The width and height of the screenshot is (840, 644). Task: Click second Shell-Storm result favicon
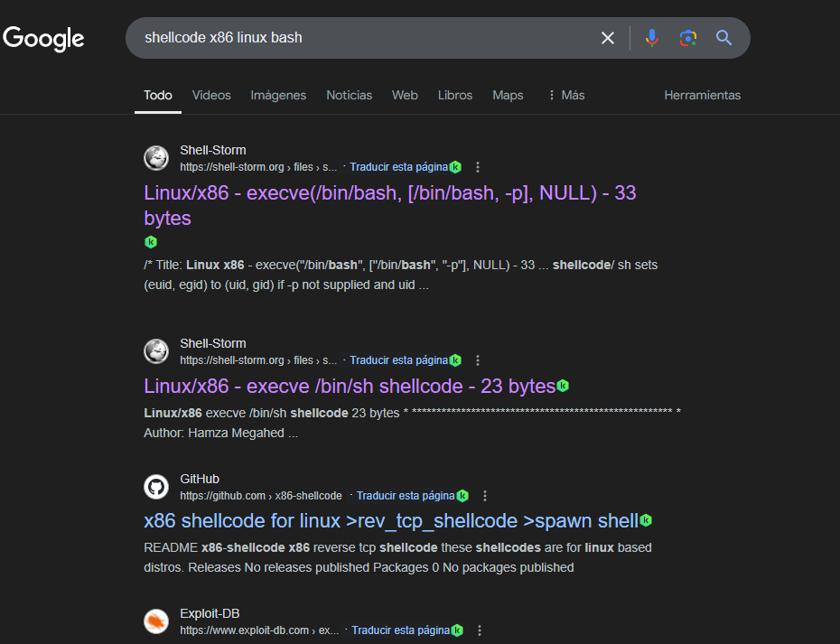click(156, 351)
